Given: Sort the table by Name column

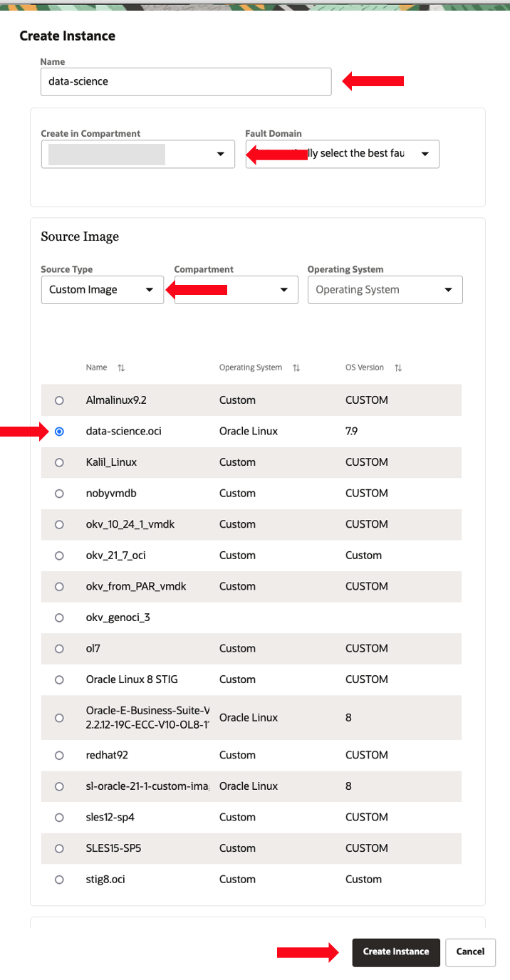Looking at the screenshot, I should (120, 367).
